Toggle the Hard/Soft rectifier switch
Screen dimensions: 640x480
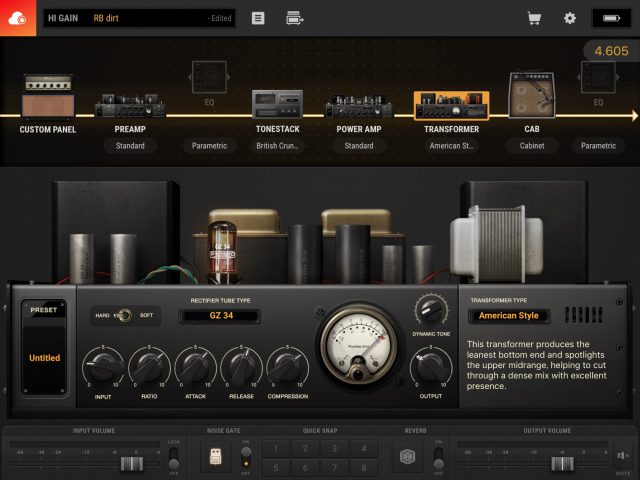tap(123, 315)
